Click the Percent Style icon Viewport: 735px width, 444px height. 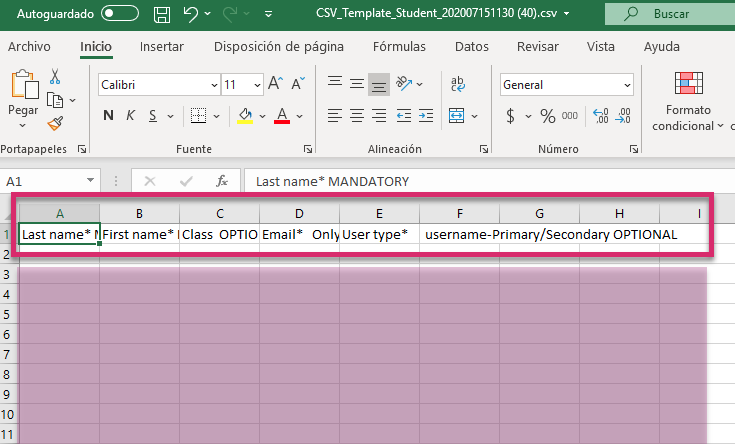(x=548, y=115)
